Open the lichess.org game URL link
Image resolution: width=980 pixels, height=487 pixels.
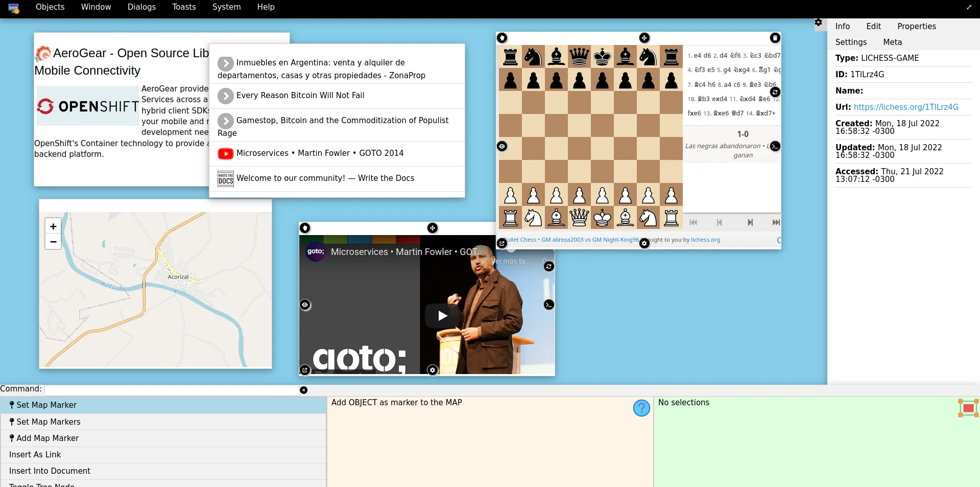coord(905,107)
